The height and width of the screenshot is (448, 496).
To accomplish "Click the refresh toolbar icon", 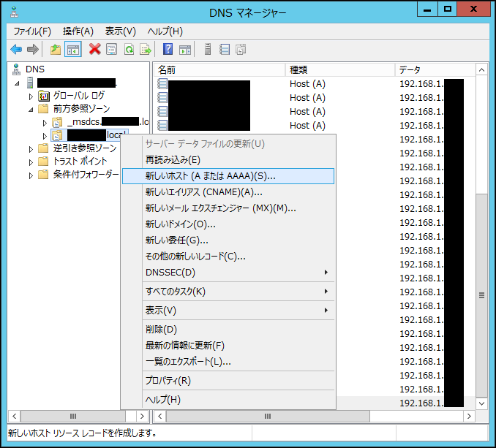I will coord(129,50).
